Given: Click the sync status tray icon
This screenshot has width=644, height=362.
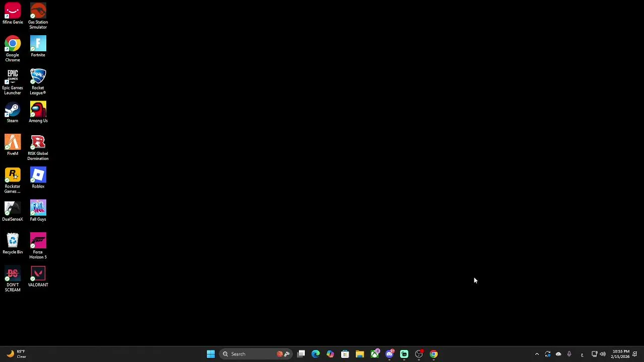Looking at the screenshot, I should [x=548, y=354].
